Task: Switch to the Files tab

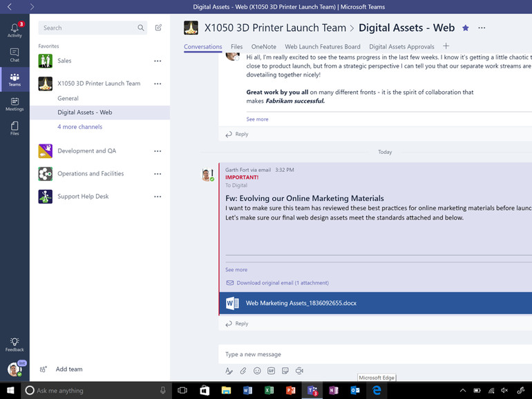Action: [236, 47]
